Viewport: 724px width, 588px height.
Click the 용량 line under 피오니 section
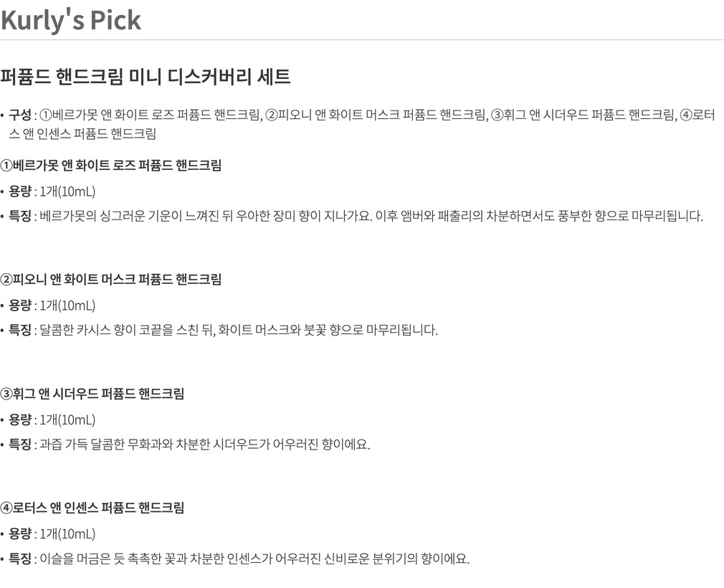pyautogui.click(x=52, y=305)
